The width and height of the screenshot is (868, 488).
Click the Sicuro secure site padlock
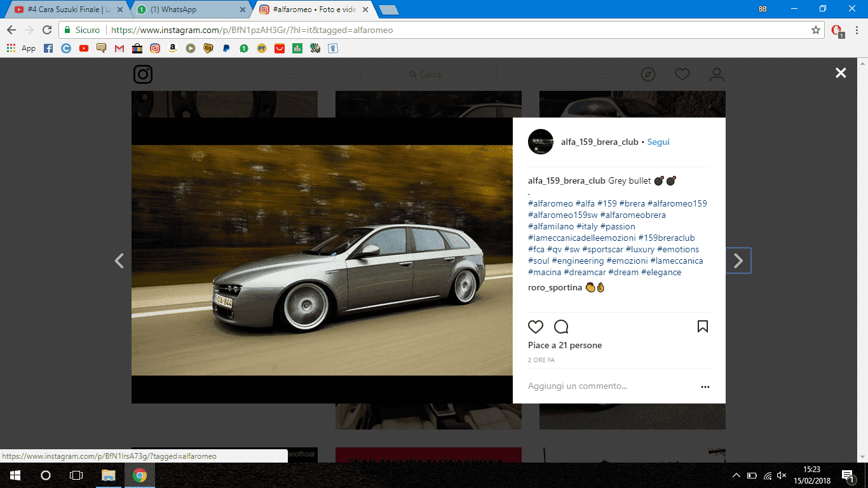[x=82, y=30]
